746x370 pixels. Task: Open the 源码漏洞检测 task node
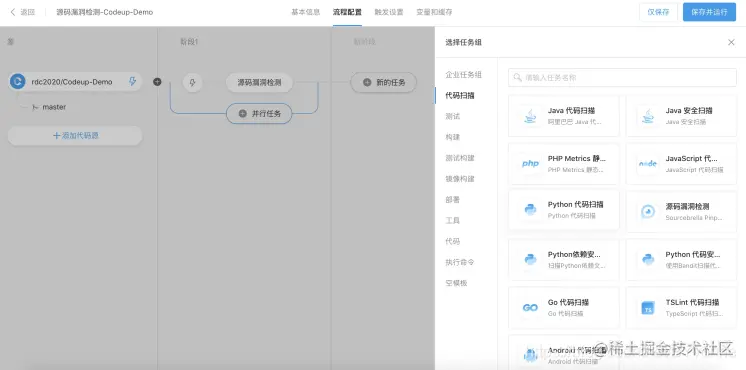pyautogui.click(x=259, y=82)
